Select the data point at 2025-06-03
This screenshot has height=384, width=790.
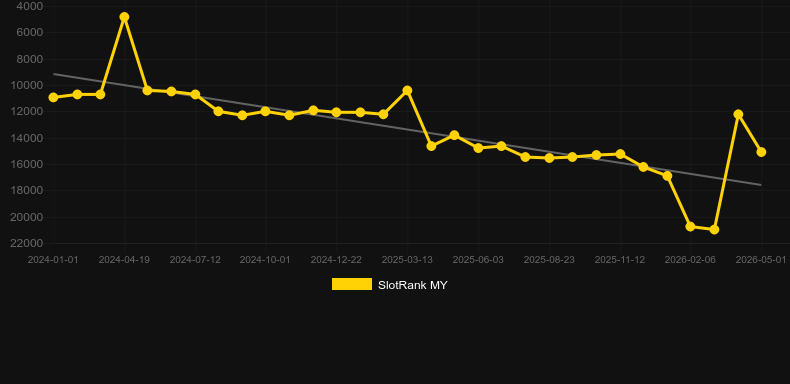(x=478, y=148)
